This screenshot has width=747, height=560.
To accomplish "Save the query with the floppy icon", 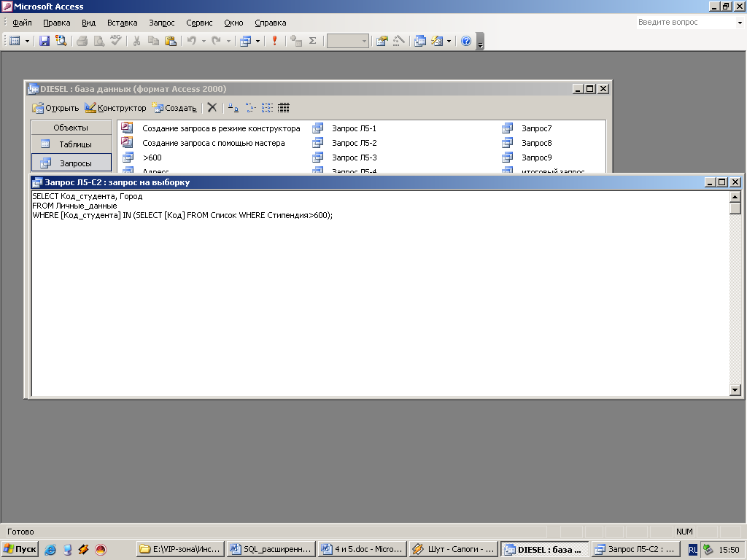I will [44, 41].
